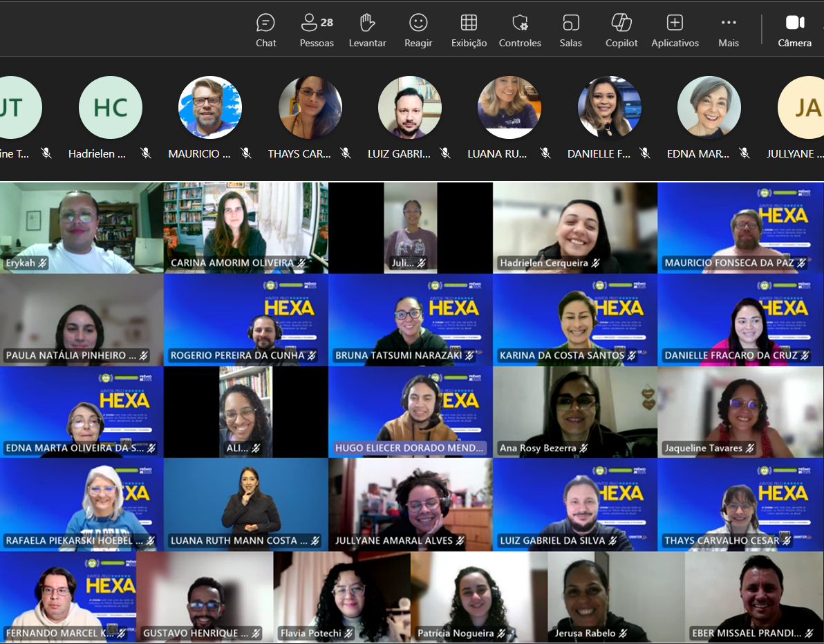Launch the Copilot assistant
Viewport: 824px width, 644px height.
tap(621, 31)
